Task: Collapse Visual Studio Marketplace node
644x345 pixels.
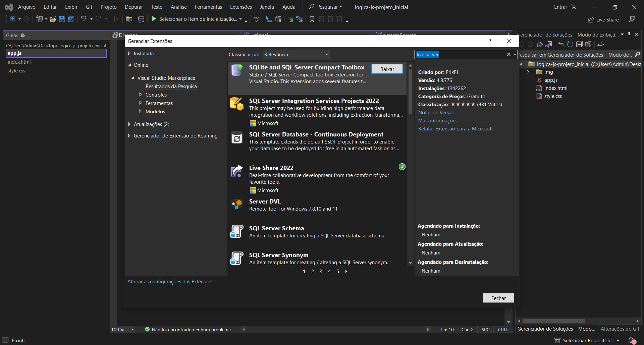Action: (x=133, y=78)
